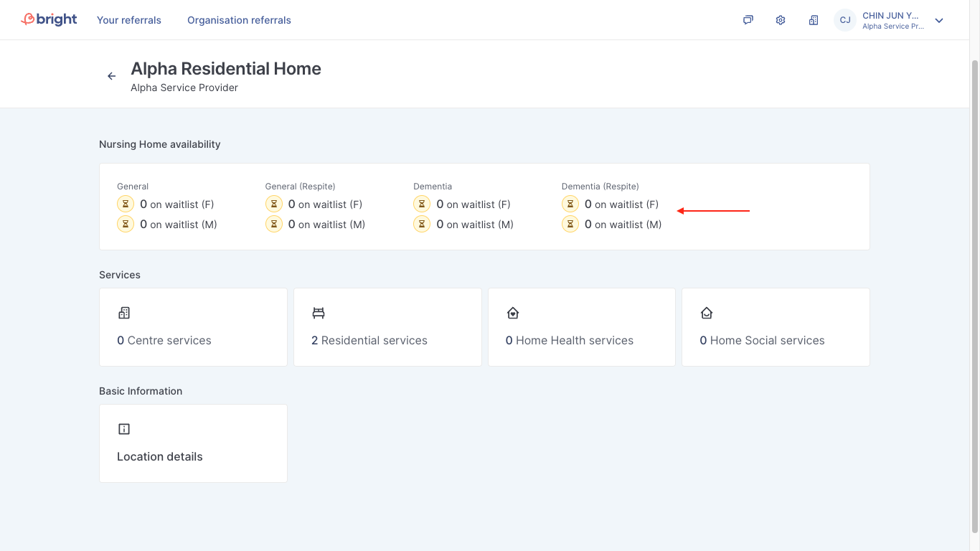This screenshot has width=980, height=551.
Task: Click the General female waitlist hourglass icon
Action: point(126,204)
